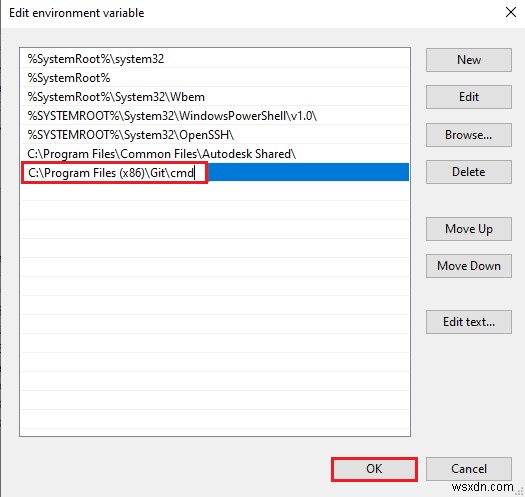Click the New button
Image resolution: width=525 pixels, height=497 pixels.
point(468,60)
